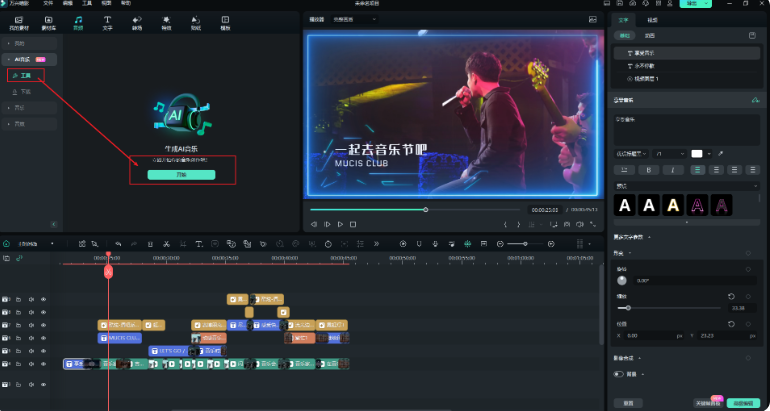Open the font family dropdown
Screen dimensions: 770x411
pos(631,154)
